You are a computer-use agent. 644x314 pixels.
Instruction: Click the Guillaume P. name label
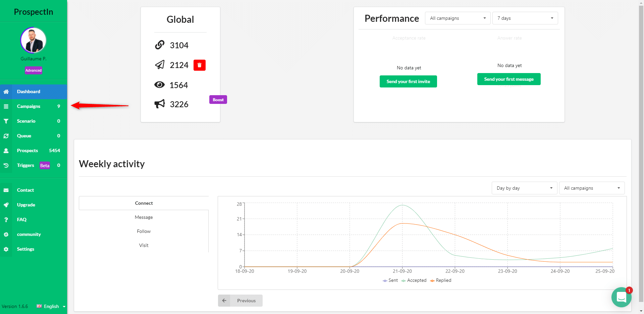[34, 59]
